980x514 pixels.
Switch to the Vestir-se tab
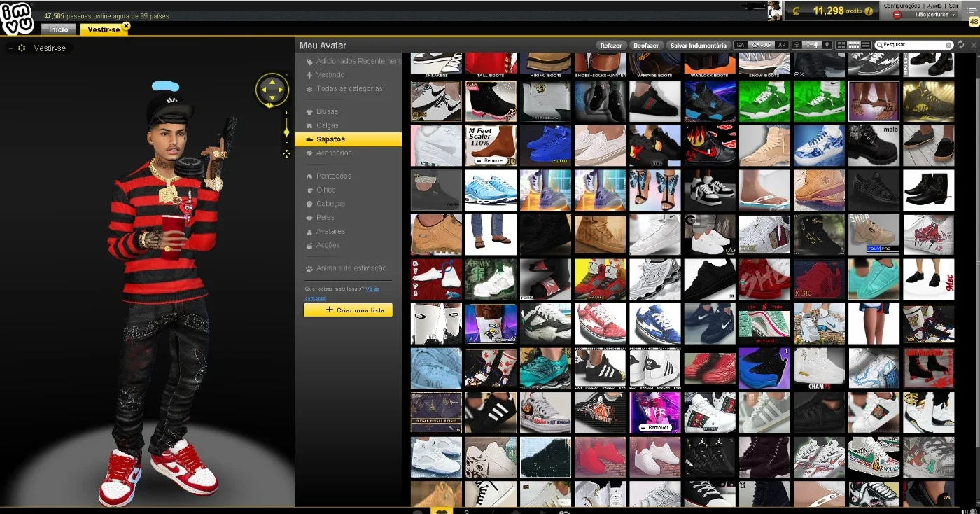tap(104, 29)
